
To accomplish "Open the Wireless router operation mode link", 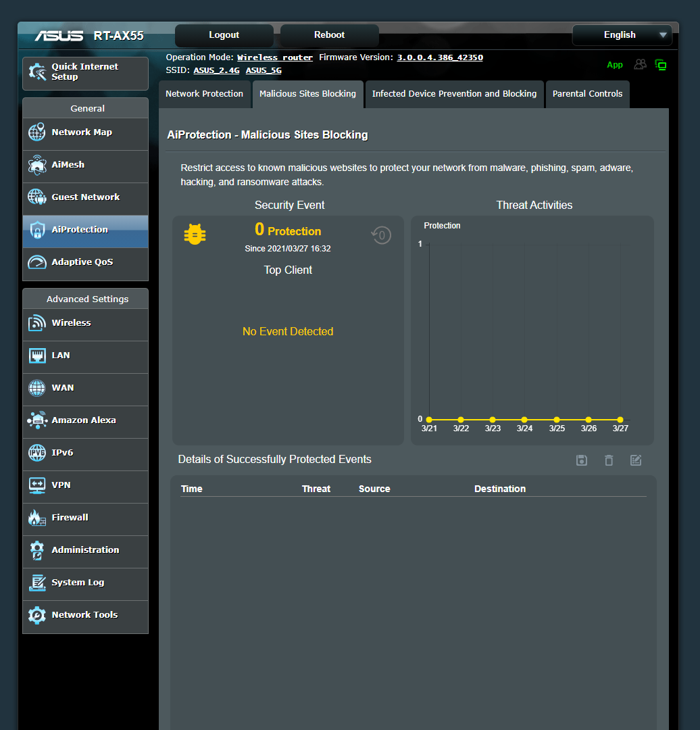I will [274, 57].
